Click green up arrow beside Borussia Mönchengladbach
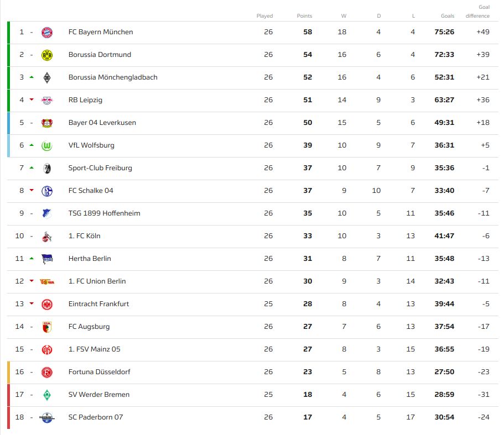Screen dimensions: 504x435 (x=32, y=77)
